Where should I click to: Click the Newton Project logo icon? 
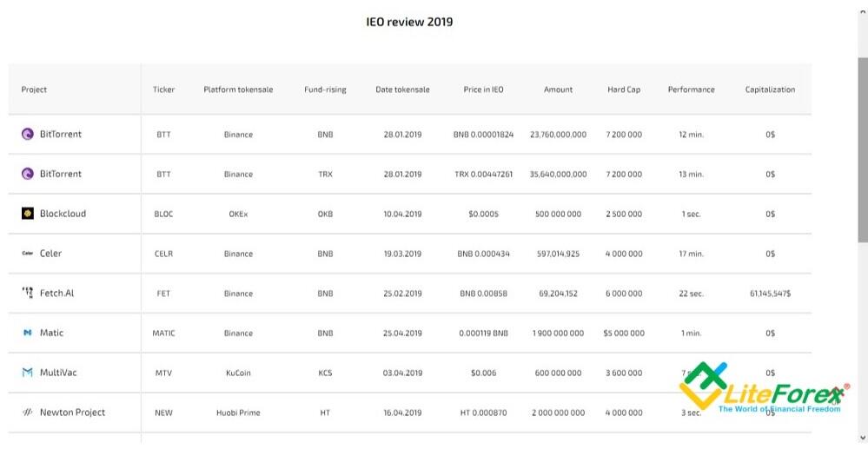27,413
